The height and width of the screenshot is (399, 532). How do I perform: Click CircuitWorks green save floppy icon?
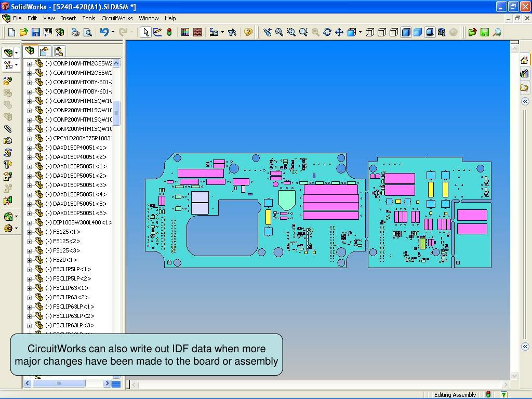[485, 32]
